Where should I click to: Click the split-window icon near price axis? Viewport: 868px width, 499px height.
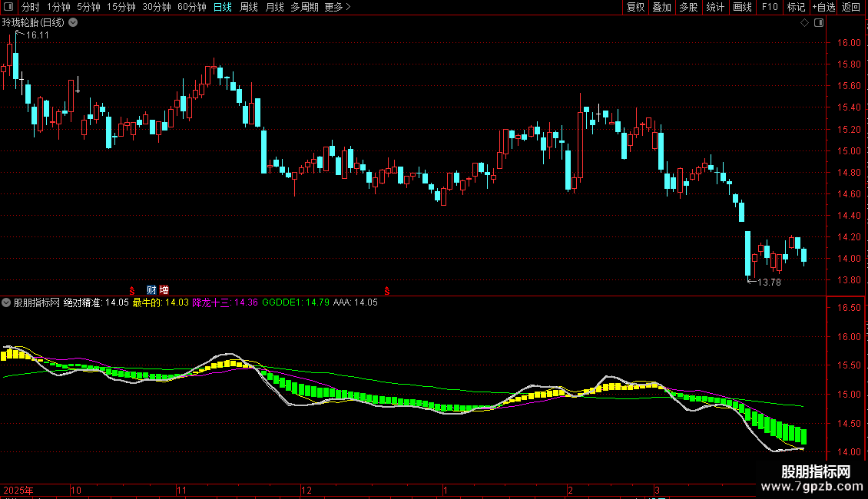pyautogui.click(x=820, y=23)
